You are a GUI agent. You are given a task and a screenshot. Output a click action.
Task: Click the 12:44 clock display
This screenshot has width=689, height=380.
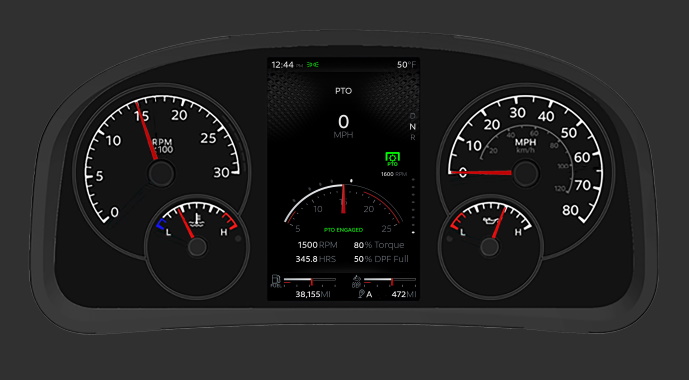pyautogui.click(x=282, y=65)
